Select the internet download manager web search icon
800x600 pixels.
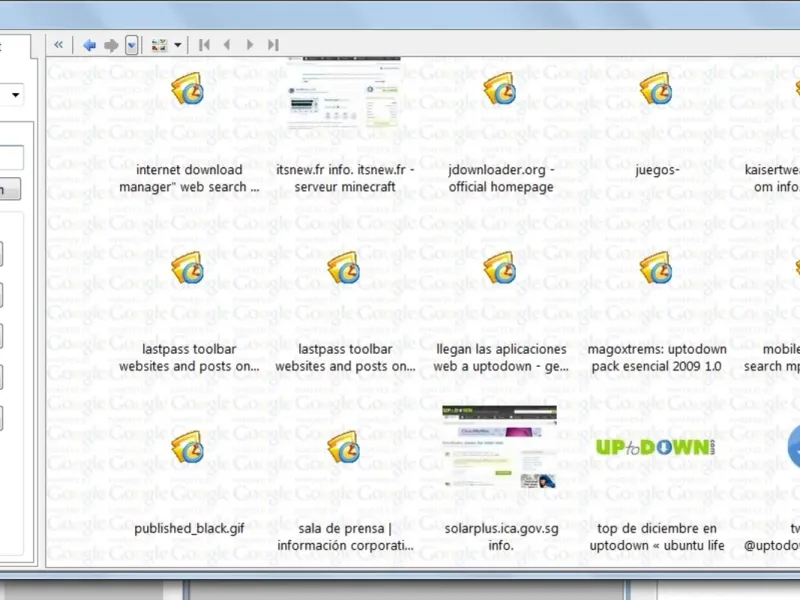(x=188, y=88)
